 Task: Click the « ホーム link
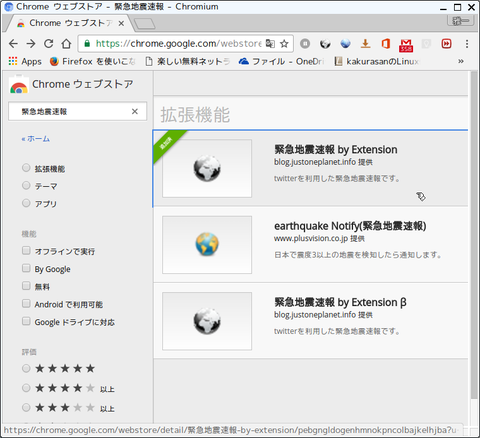tap(36, 139)
